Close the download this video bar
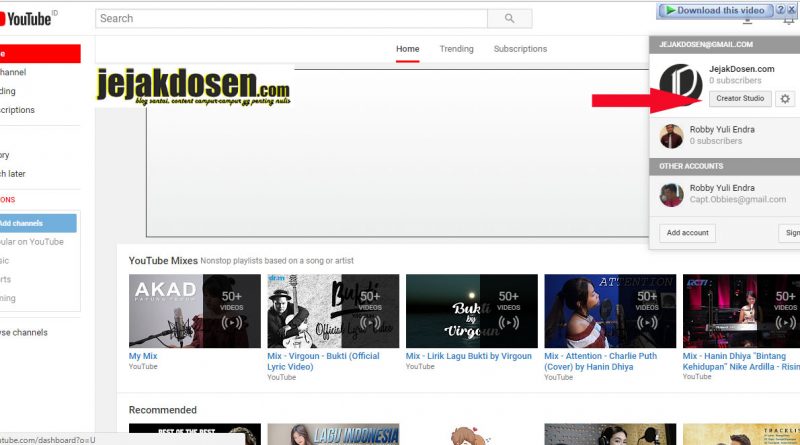The image size is (800, 445). (791, 10)
